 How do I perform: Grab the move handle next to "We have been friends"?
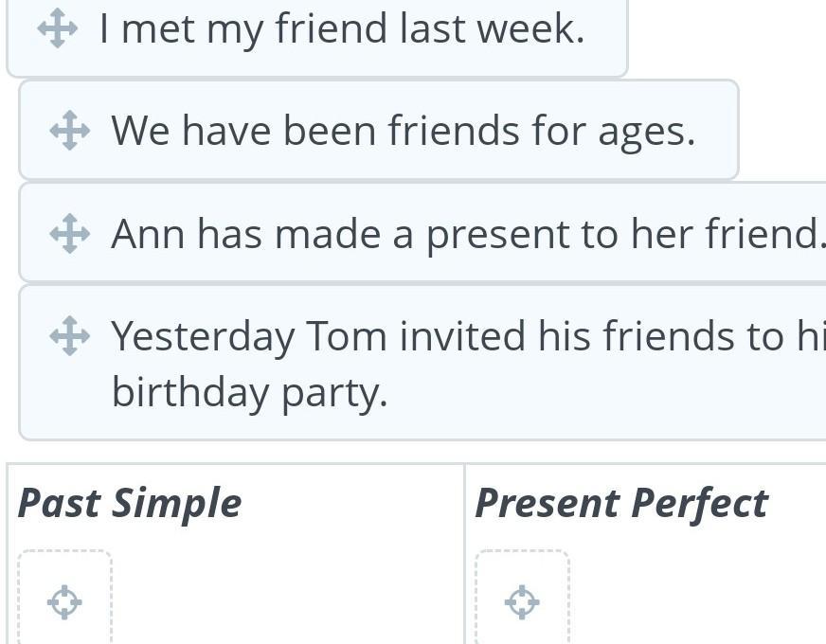point(69,131)
